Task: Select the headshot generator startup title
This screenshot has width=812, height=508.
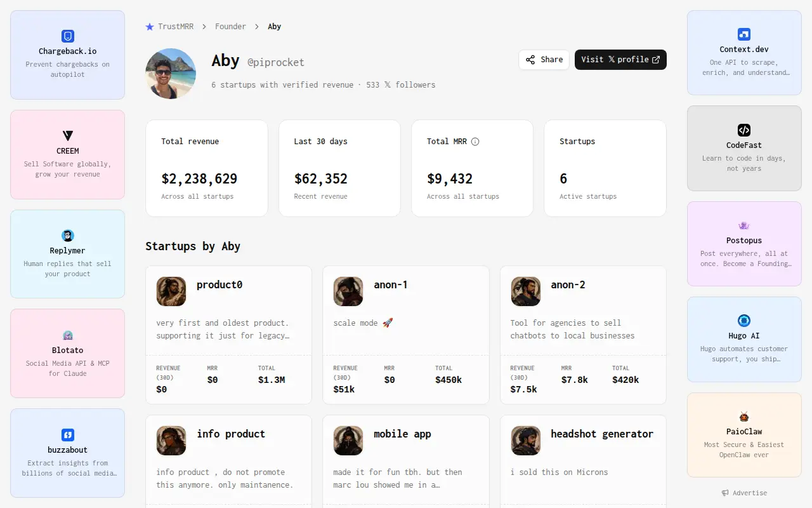Action: click(602, 434)
